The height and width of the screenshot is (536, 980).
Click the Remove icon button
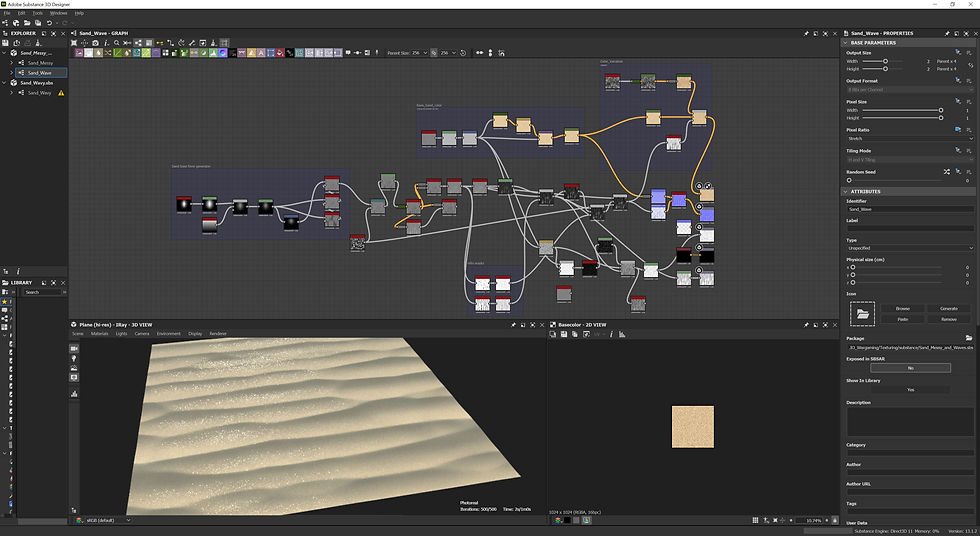coord(949,319)
